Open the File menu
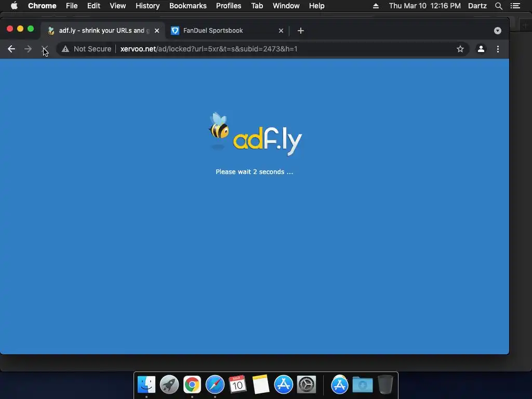 tap(72, 6)
